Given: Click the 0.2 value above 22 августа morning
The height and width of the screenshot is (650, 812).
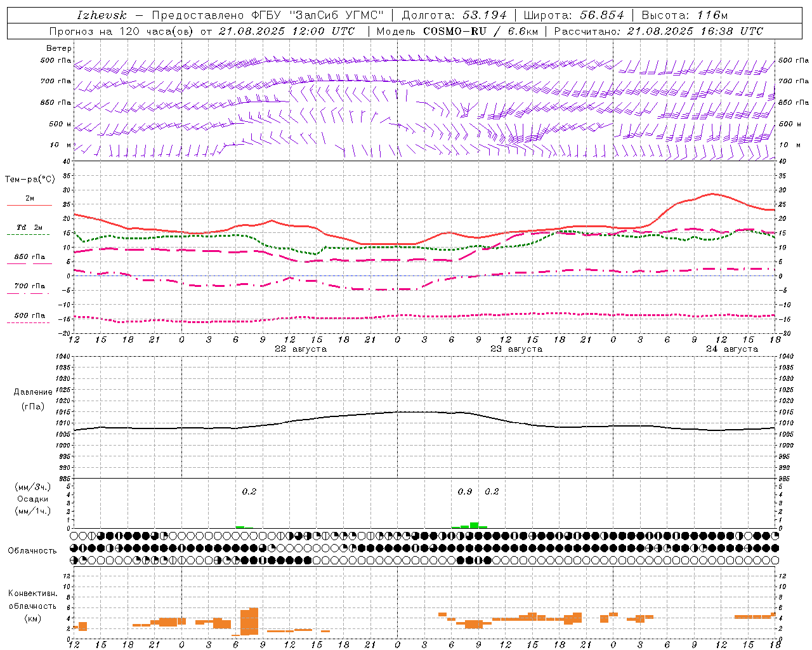Looking at the screenshot, I should coord(249,491).
